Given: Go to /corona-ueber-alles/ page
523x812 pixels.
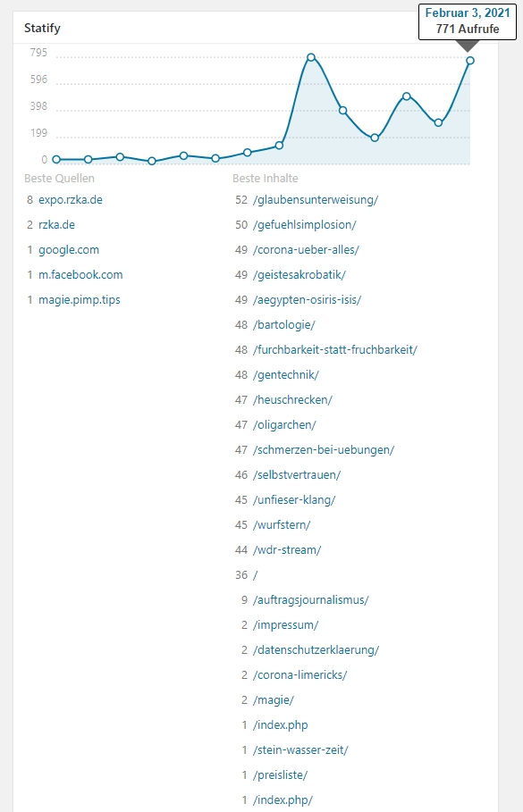Looking at the screenshot, I should pyautogui.click(x=307, y=249).
